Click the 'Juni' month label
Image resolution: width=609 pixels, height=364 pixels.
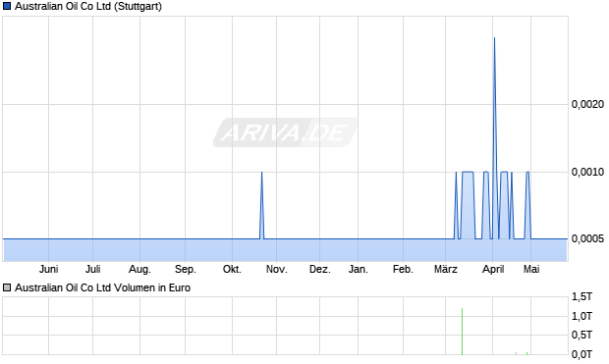[x=48, y=269]
